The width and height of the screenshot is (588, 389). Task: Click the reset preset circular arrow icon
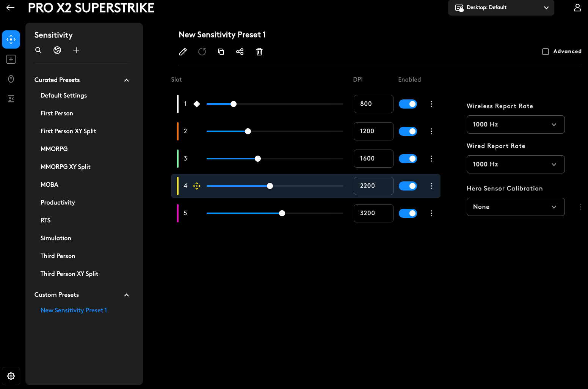click(x=202, y=52)
